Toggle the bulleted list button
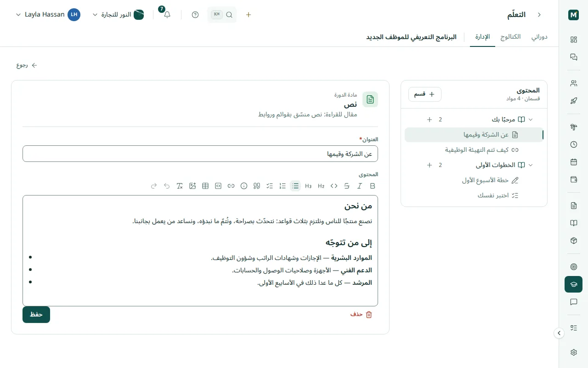This screenshot has height=368, width=588. pos(295,186)
